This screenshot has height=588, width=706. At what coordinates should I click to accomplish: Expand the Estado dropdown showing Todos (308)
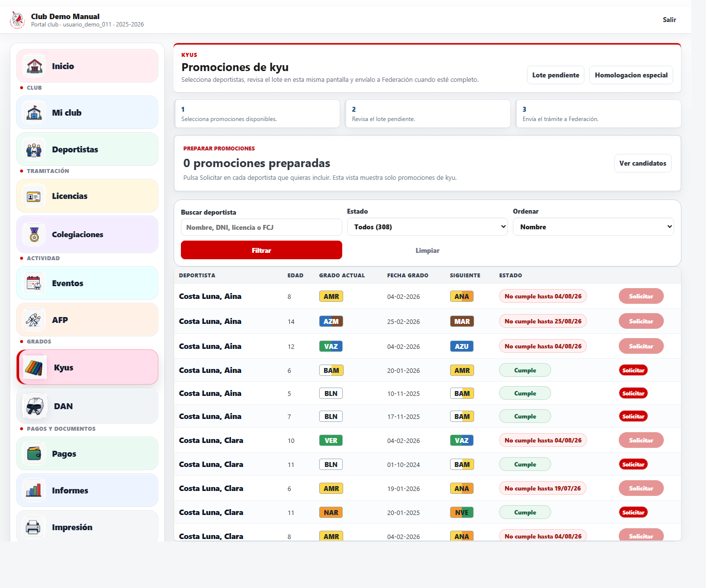point(428,227)
